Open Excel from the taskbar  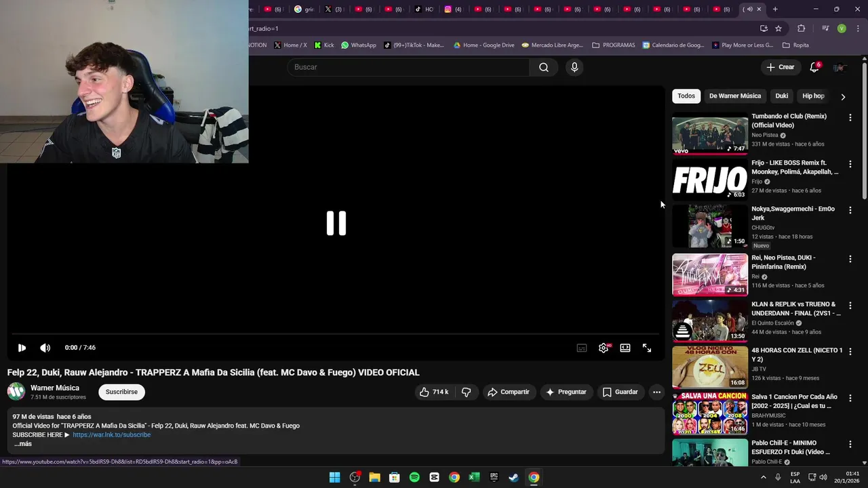(474, 477)
